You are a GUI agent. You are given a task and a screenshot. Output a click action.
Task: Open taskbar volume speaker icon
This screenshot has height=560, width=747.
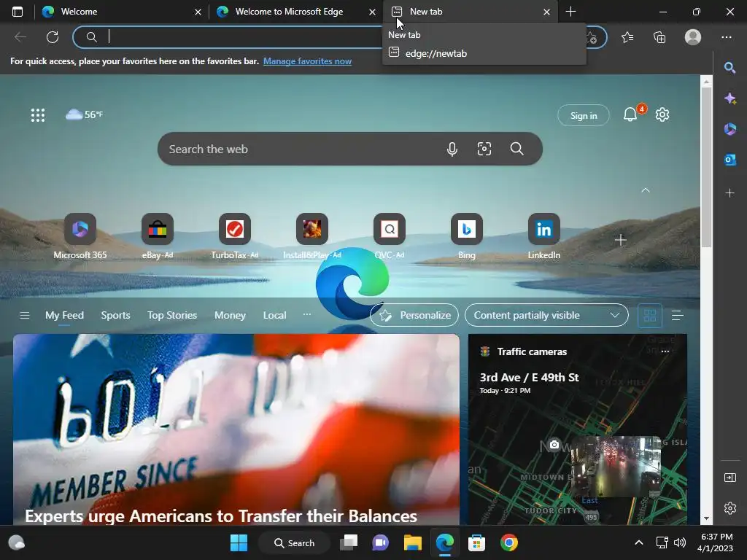[680, 542]
